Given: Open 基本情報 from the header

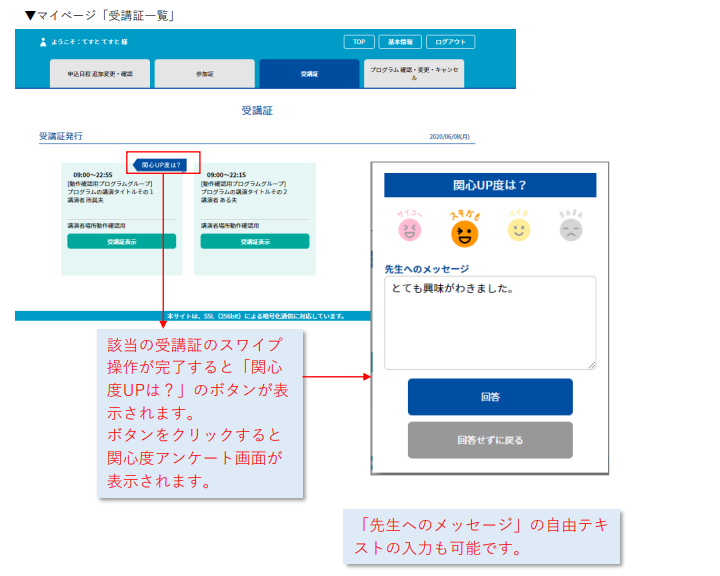Looking at the screenshot, I should [x=400, y=42].
